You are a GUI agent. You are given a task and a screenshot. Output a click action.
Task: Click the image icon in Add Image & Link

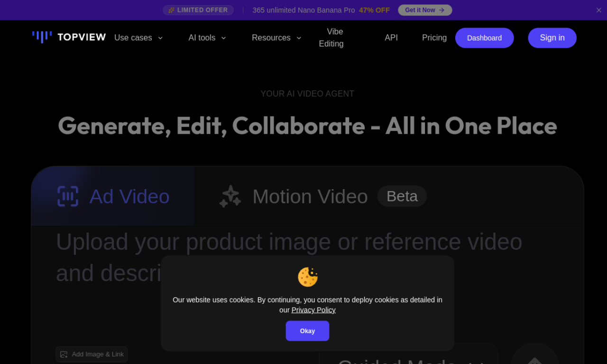pyautogui.click(x=64, y=354)
